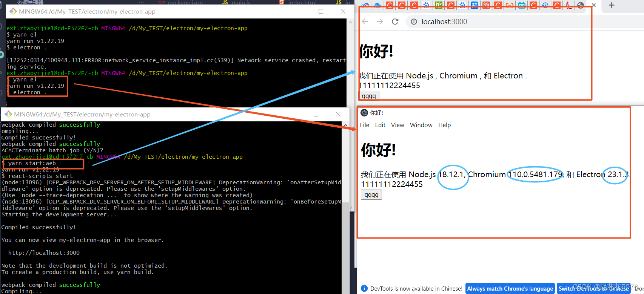
Task: Switch to the red squiggle icon tab
Action: (x=569, y=5)
